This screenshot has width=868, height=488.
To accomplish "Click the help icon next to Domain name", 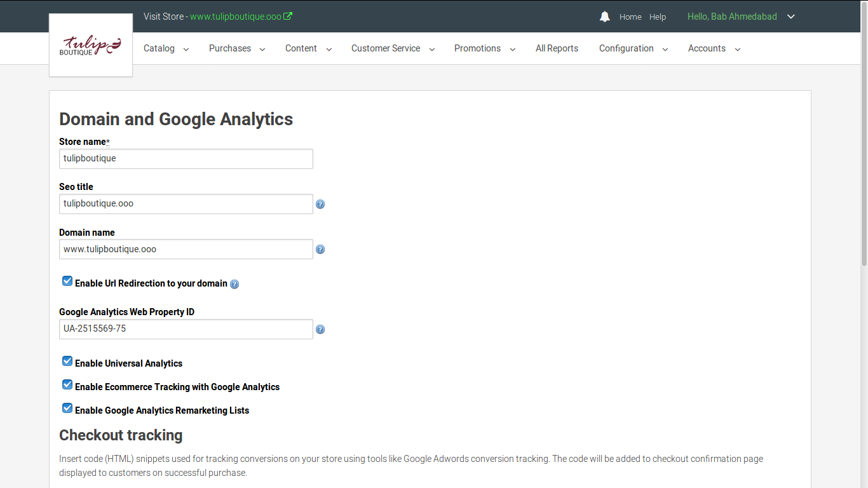I will (x=320, y=249).
